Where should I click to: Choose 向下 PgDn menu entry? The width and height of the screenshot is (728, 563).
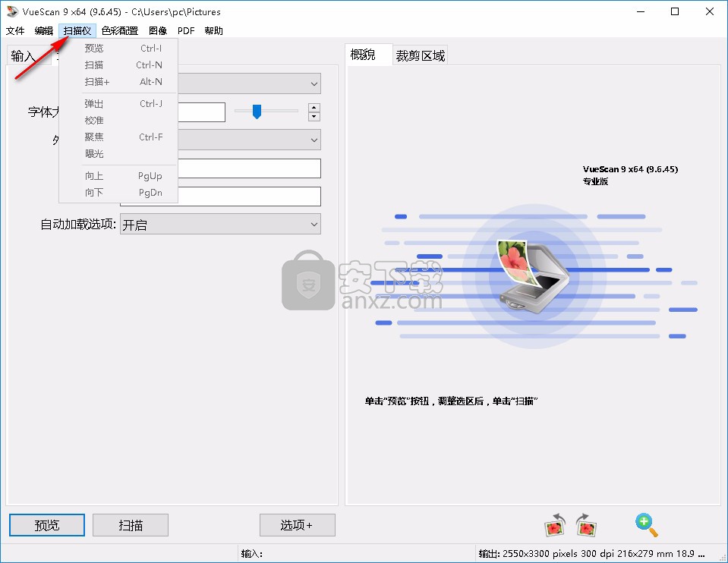pos(118,193)
